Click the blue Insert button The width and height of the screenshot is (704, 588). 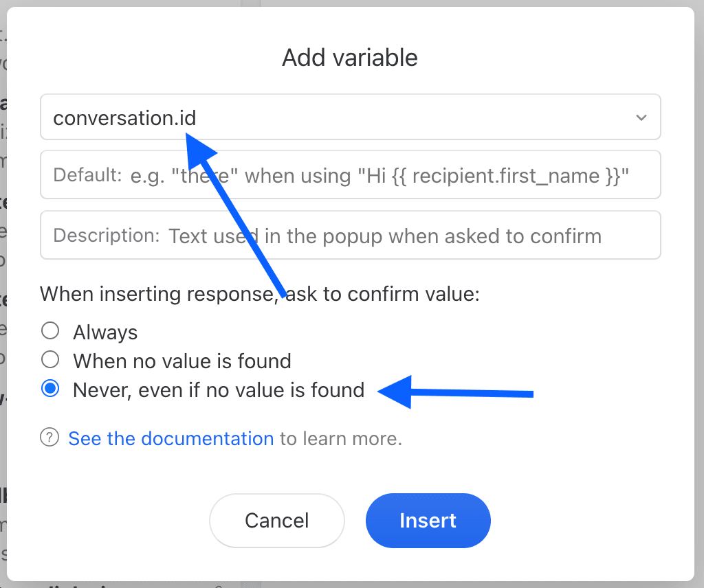point(428,520)
